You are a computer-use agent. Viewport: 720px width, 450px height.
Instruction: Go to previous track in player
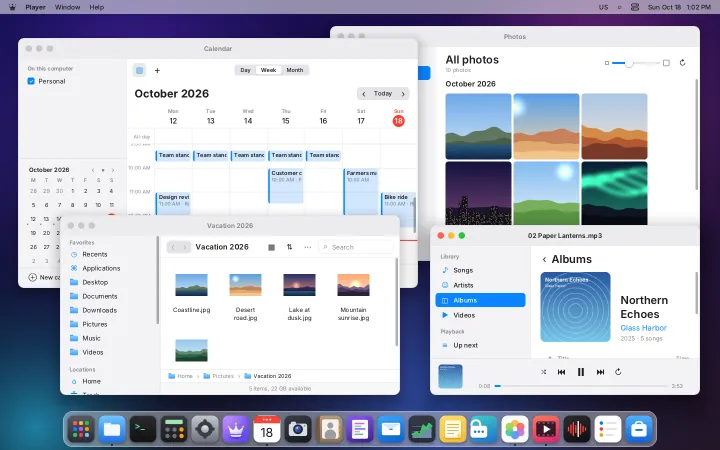tap(561, 372)
